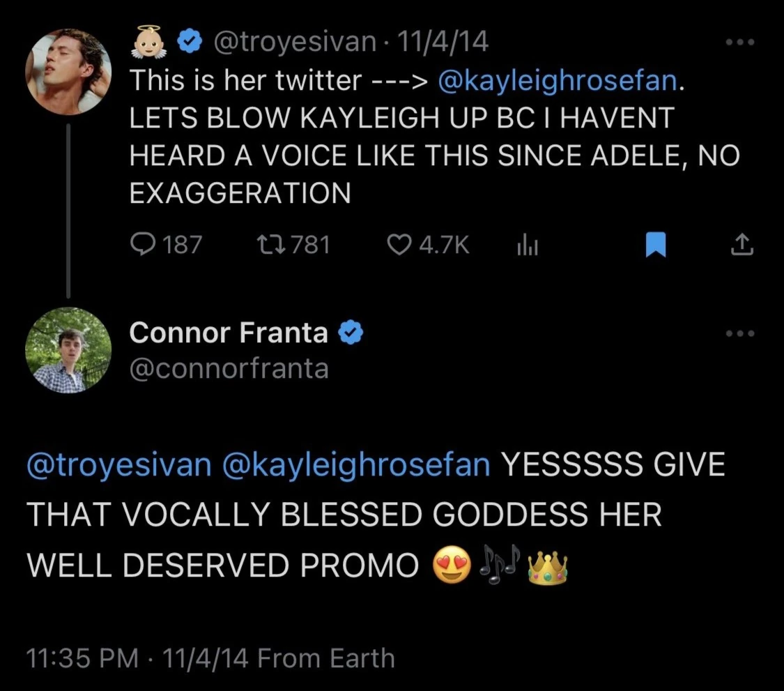Screen dimensions: 784x691
Task: Click Connor Franta's verified badge
Action: click(x=351, y=334)
